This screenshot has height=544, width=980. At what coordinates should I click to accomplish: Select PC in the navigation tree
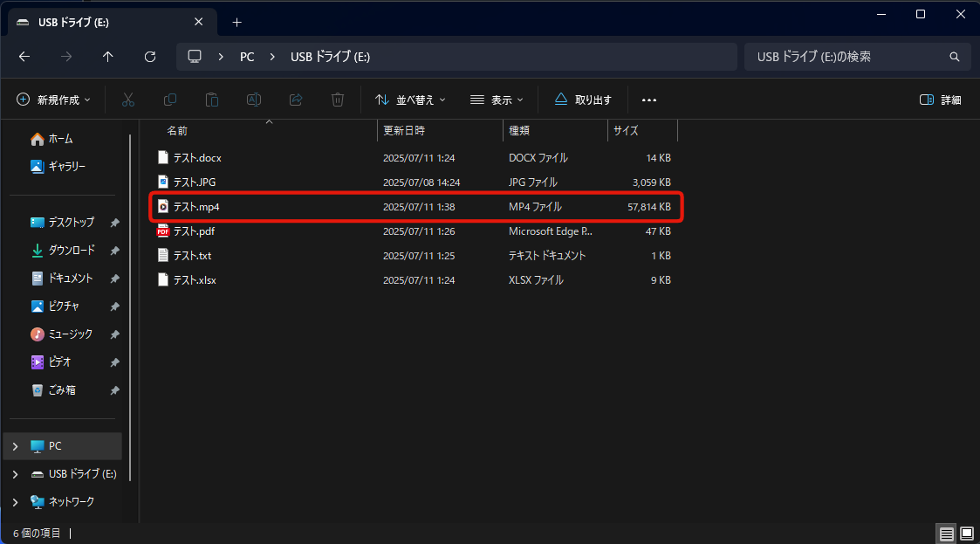click(x=63, y=446)
